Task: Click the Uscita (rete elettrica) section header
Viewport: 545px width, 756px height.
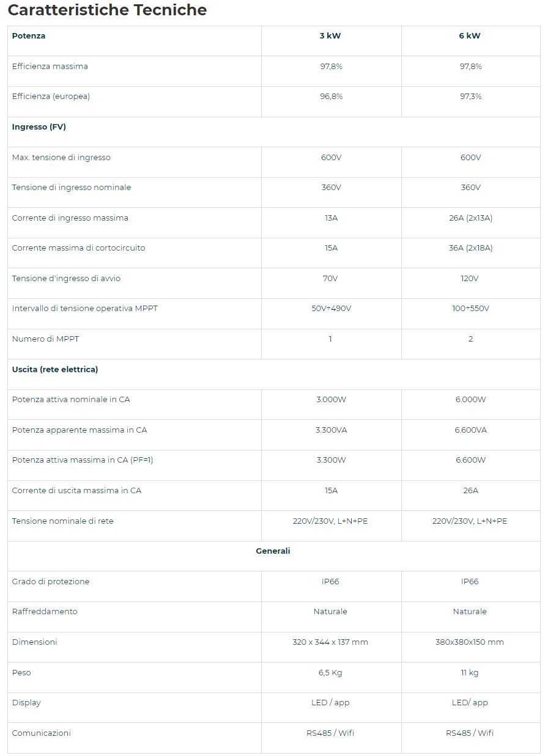Action: coord(55,370)
